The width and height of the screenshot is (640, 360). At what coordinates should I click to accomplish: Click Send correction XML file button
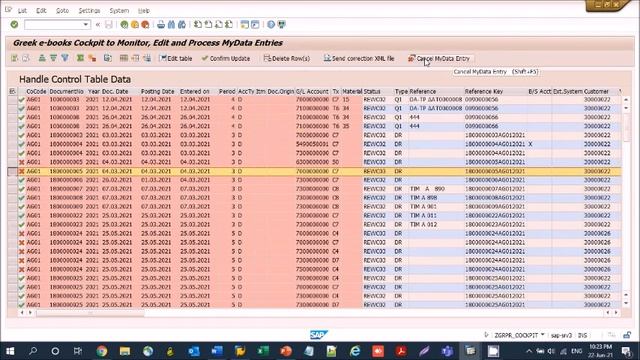coord(359,58)
